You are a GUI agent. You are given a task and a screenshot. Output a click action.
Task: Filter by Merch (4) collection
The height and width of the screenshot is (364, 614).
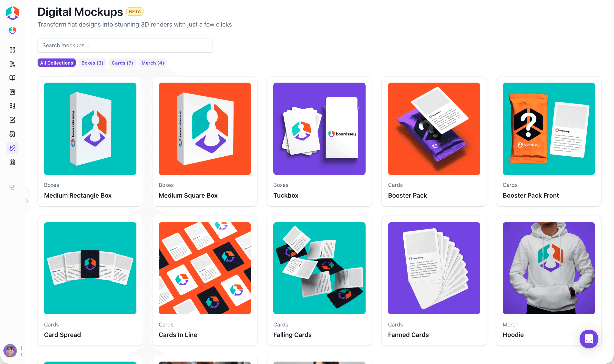tap(153, 63)
